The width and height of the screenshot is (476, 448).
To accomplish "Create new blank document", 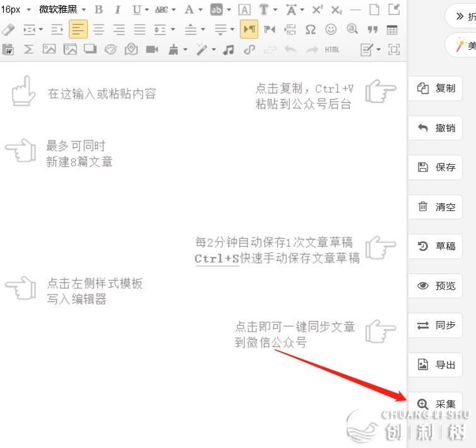I will point(374,9).
